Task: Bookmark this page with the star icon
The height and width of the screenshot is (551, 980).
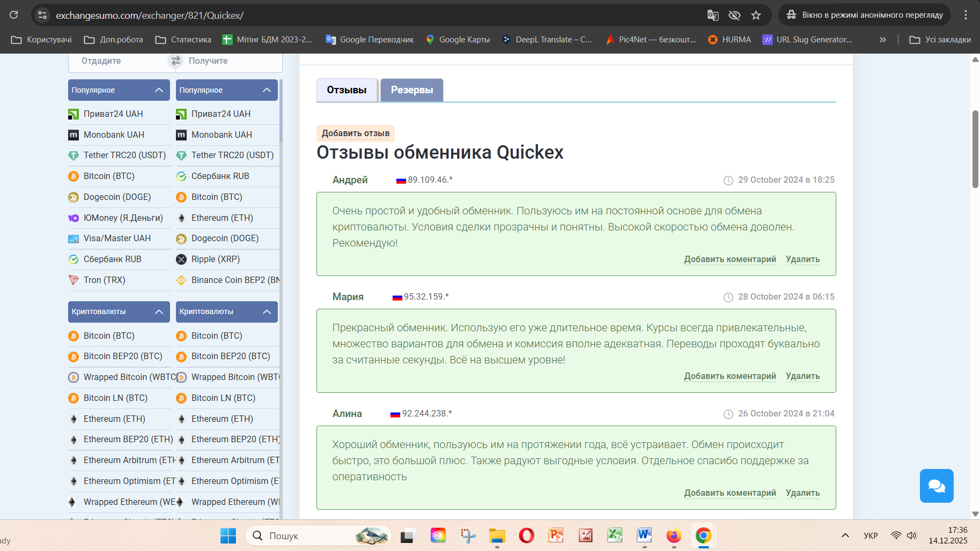Action: [x=756, y=15]
